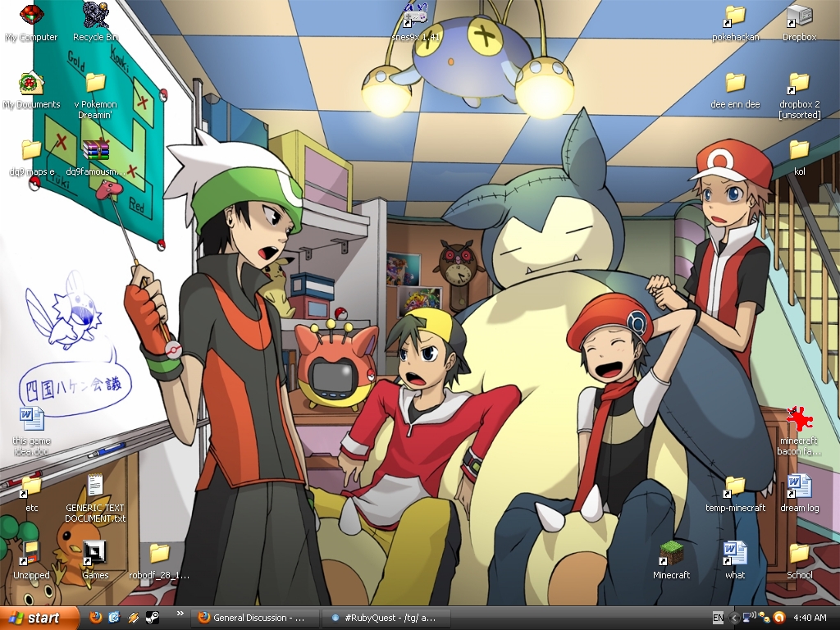Click the Dropbox desktop icon

coord(799,16)
